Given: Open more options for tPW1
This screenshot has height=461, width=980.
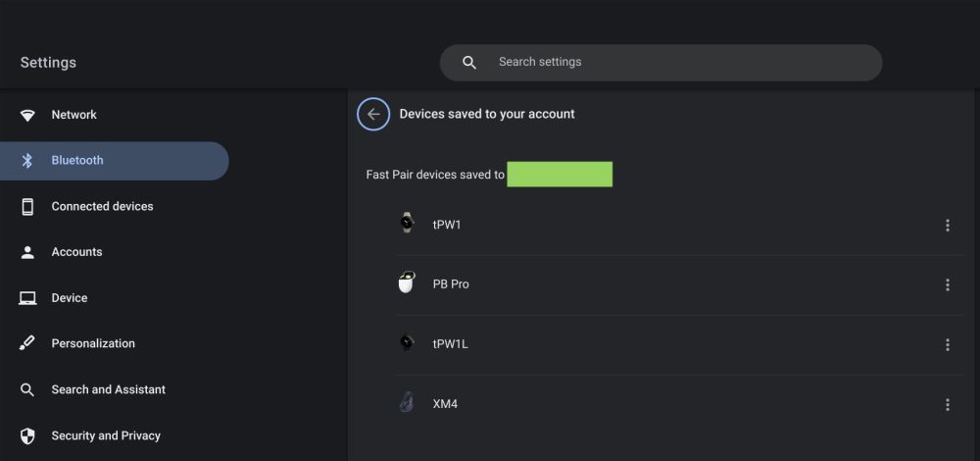Looking at the screenshot, I should point(947,226).
